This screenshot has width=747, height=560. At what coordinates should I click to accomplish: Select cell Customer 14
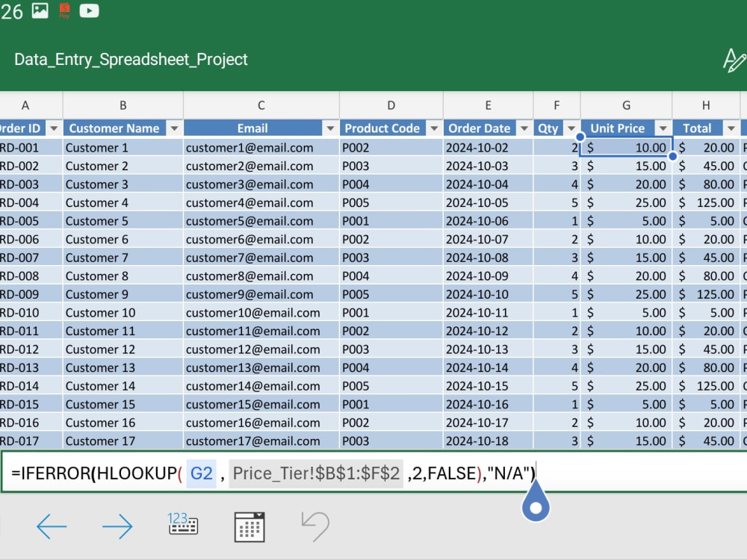click(x=123, y=386)
